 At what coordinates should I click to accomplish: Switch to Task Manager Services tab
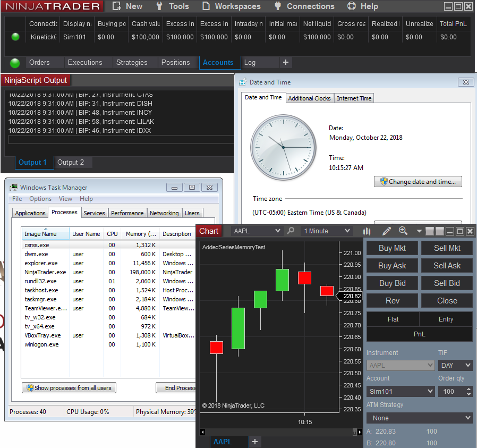click(x=94, y=213)
